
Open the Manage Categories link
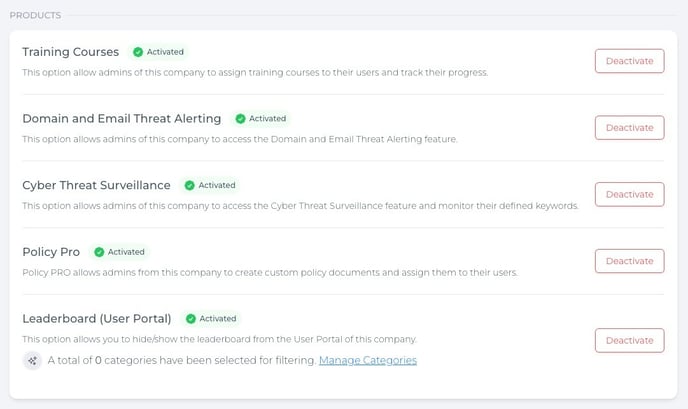pos(367,360)
